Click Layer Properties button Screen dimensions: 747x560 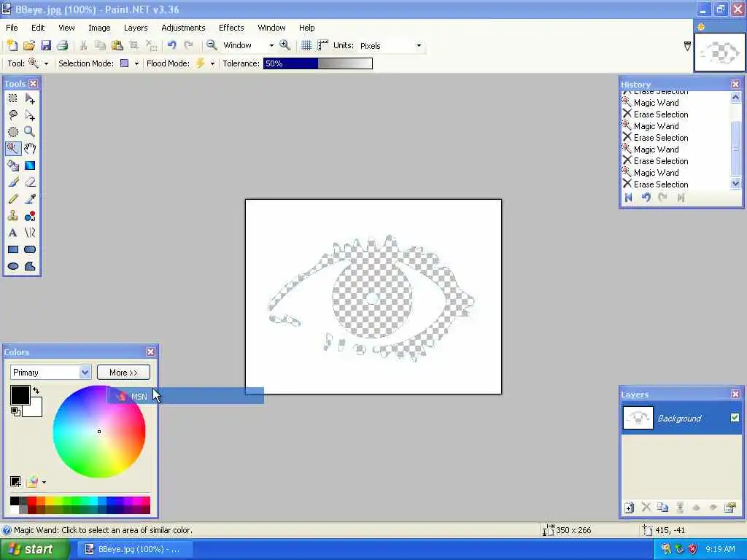coord(729,507)
